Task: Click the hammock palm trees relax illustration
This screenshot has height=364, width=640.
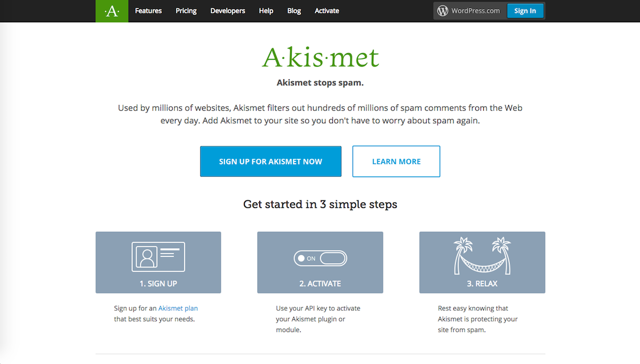Action: pyautogui.click(x=482, y=256)
